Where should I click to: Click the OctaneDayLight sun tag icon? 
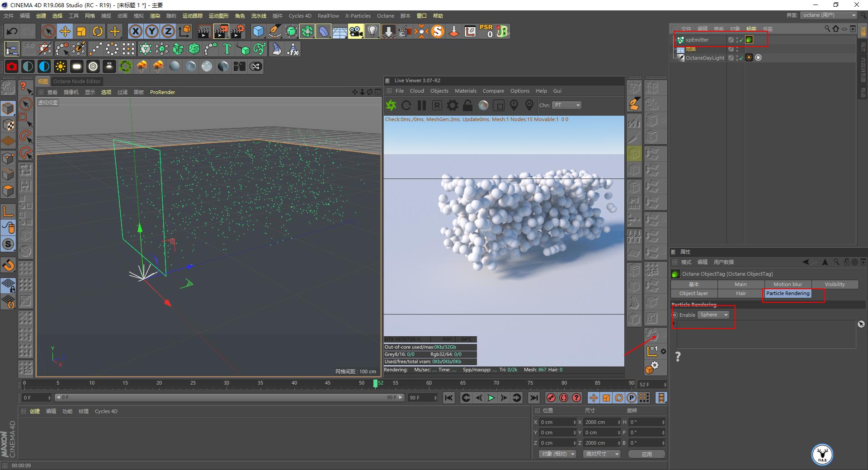(x=749, y=58)
